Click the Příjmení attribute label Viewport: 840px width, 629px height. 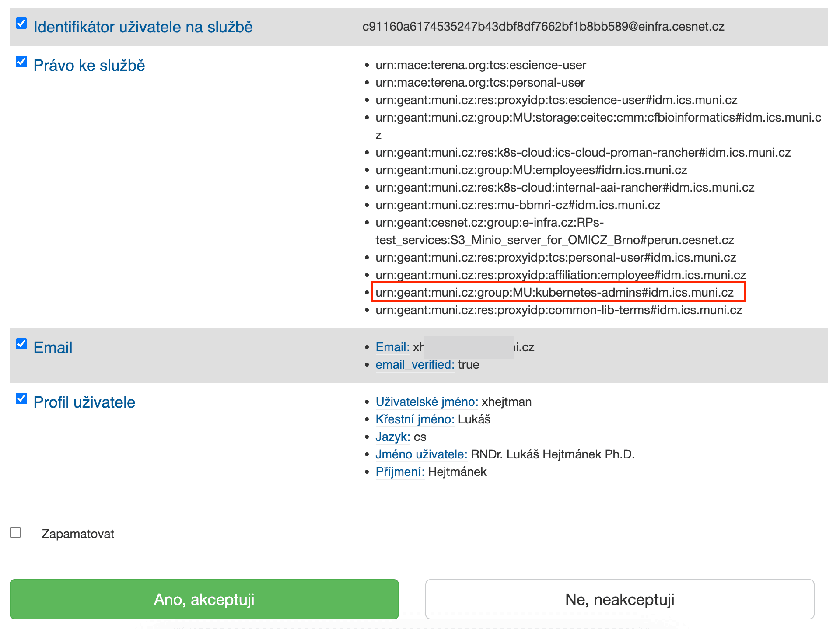coord(400,472)
